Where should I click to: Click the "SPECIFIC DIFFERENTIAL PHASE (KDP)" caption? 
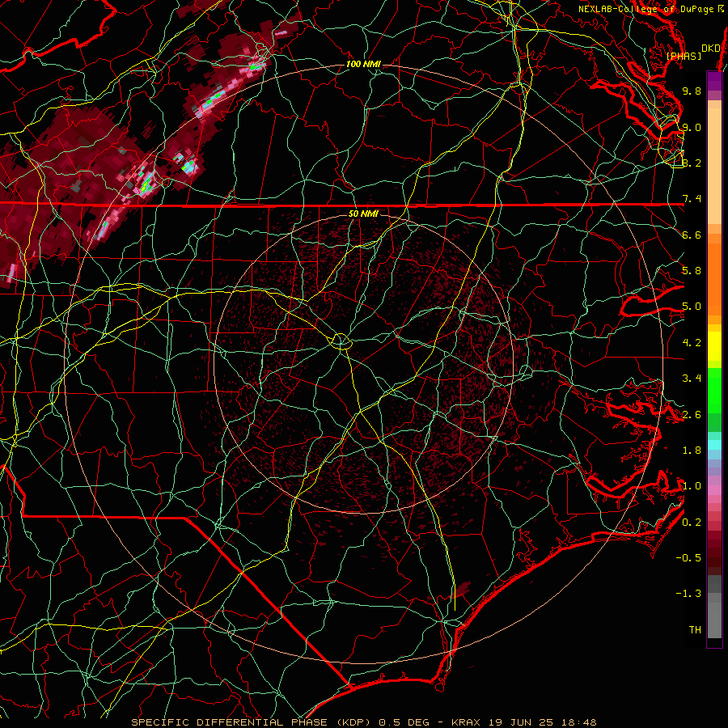pyautogui.click(x=252, y=722)
